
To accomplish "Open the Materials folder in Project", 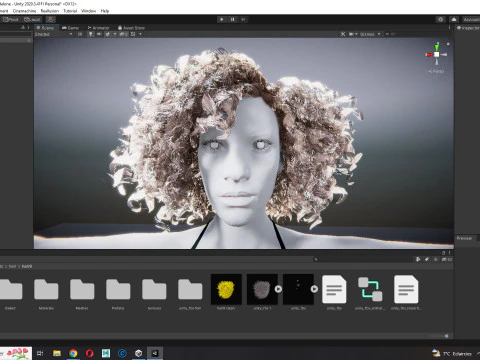I will (46, 289).
